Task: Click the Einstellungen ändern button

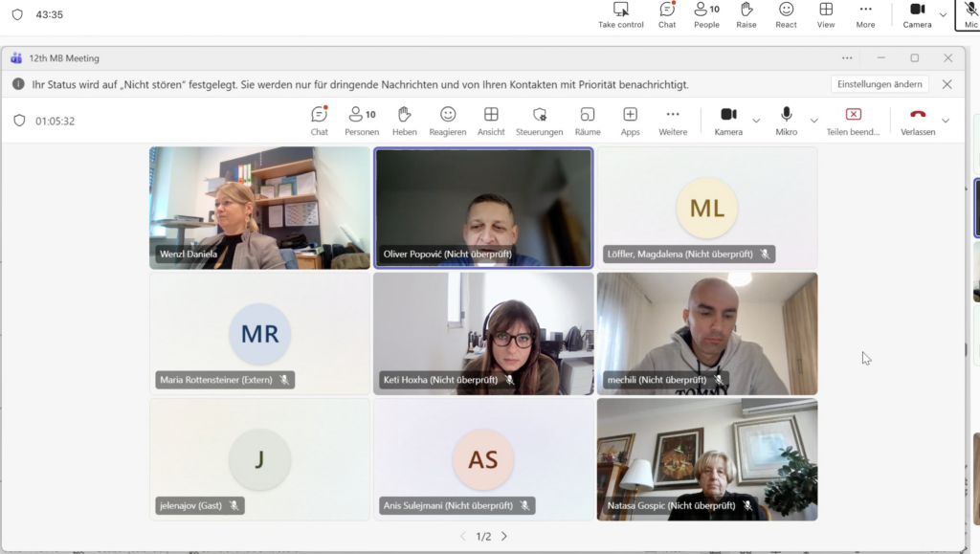Action: pos(880,84)
